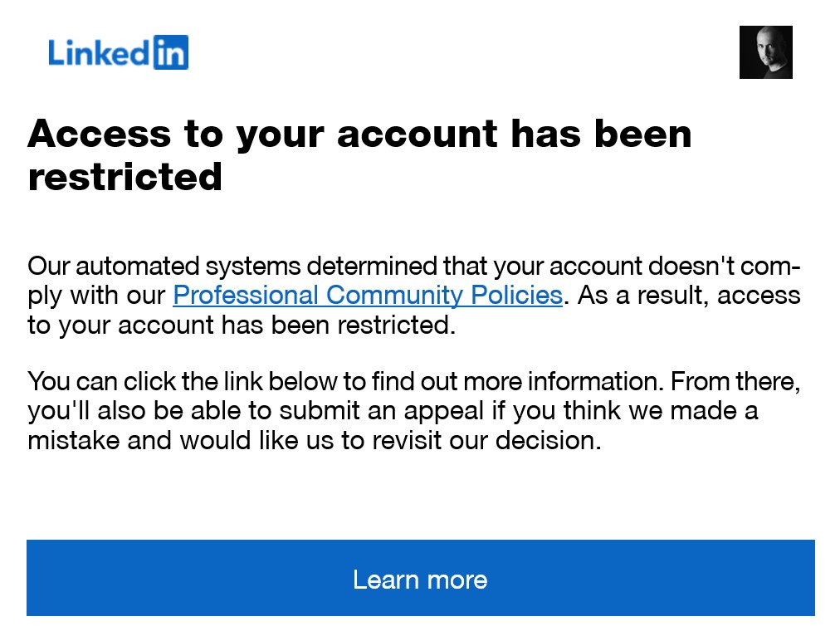840x641 pixels.
Task: Click the blue "in" square of the logo
Action: (171, 52)
